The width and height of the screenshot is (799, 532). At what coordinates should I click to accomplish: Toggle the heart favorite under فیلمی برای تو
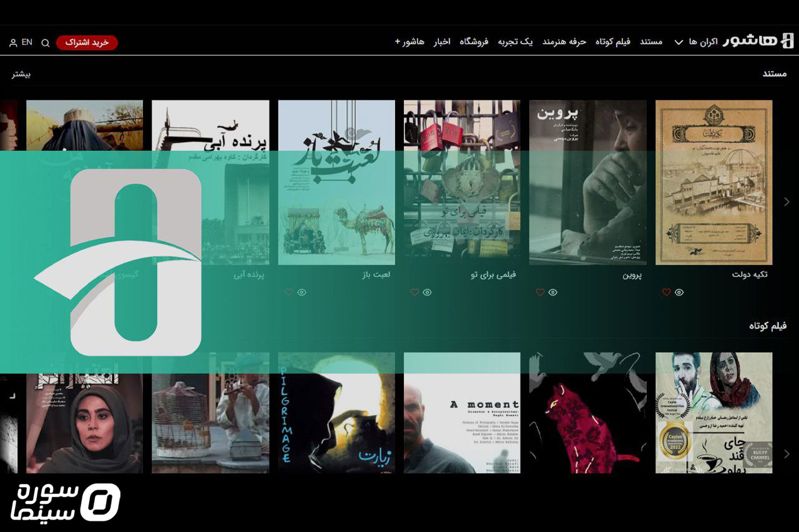click(x=414, y=292)
